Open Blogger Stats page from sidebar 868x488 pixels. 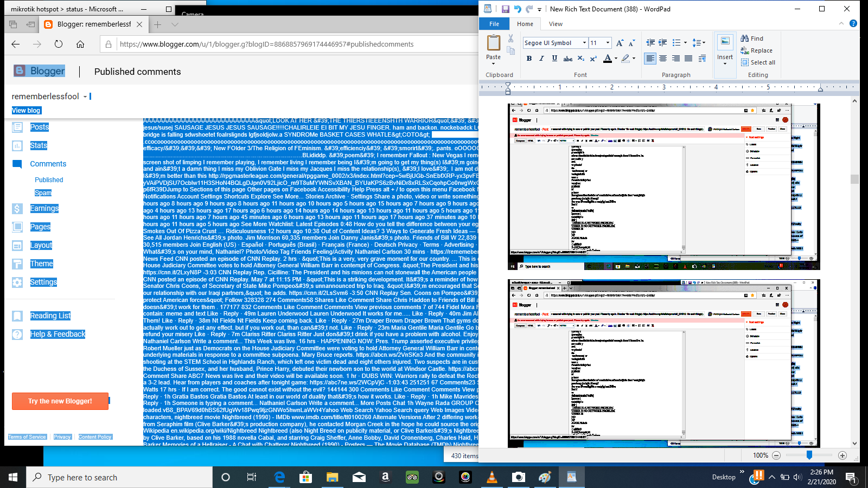[x=39, y=145]
